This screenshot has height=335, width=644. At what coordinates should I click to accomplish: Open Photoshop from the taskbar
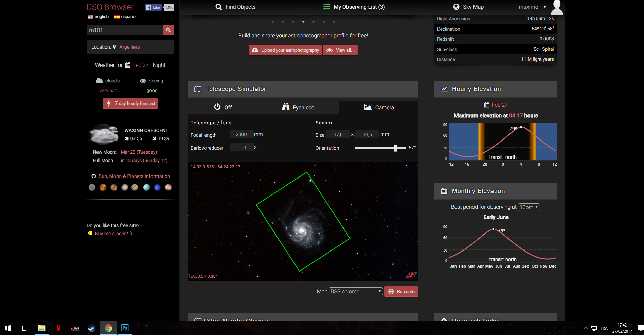tap(125, 328)
